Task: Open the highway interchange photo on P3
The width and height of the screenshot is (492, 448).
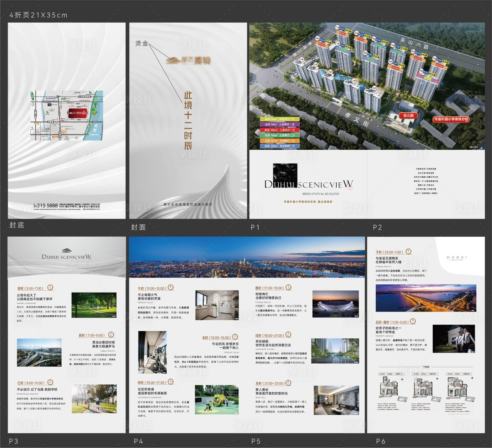Action: 39,353
